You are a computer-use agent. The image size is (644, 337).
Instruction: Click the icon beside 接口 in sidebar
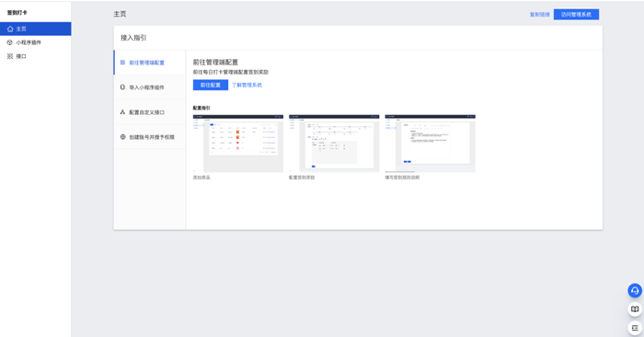[x=10, y=56]
